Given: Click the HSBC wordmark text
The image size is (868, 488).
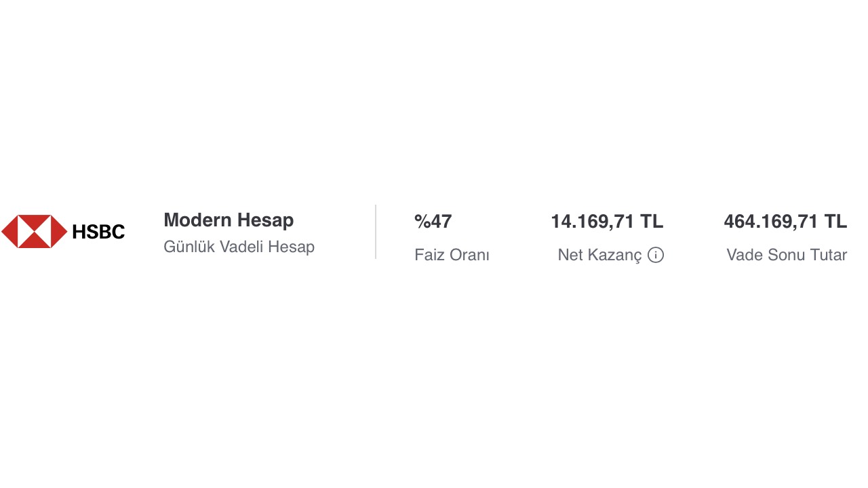Looking at the screenshot, I should point(98,232).
